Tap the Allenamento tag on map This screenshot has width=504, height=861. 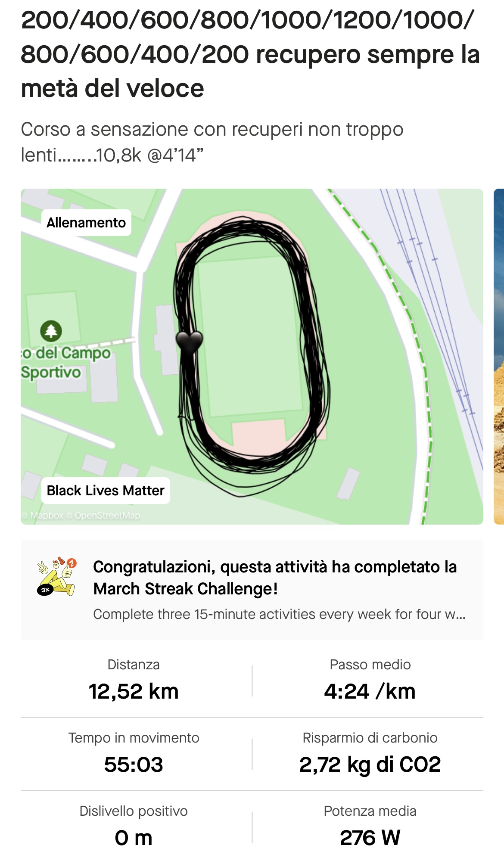point(86,223)
